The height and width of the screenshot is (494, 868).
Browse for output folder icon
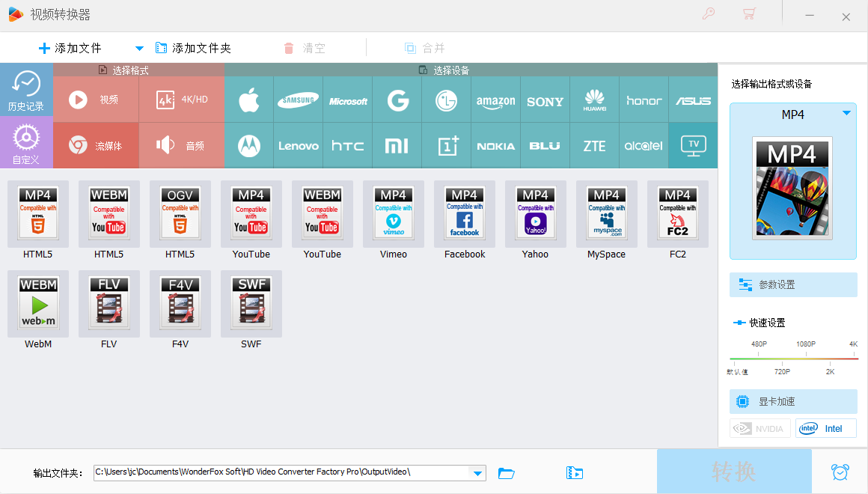tap(506, 473)
